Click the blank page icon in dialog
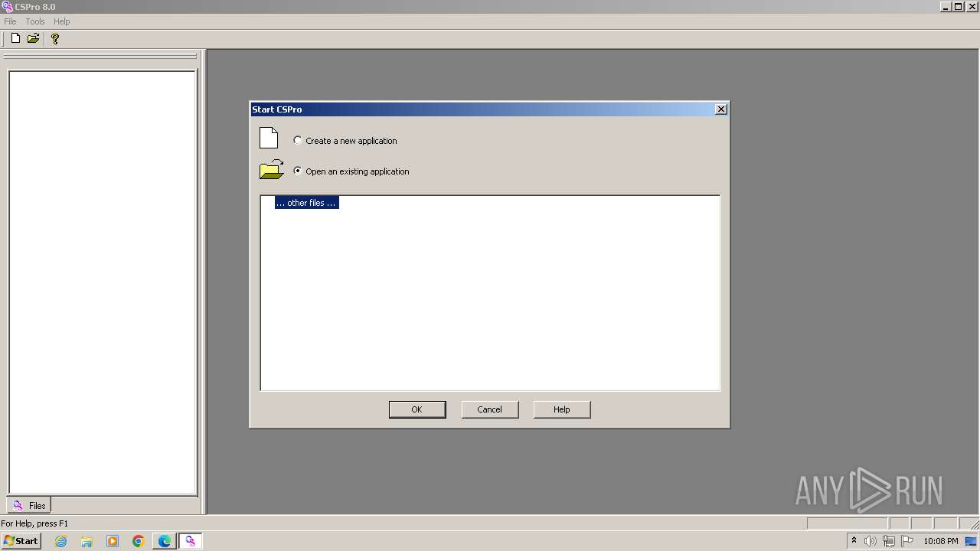The height and width of the screenshot is (551, 980). click(x=268, y=138)
